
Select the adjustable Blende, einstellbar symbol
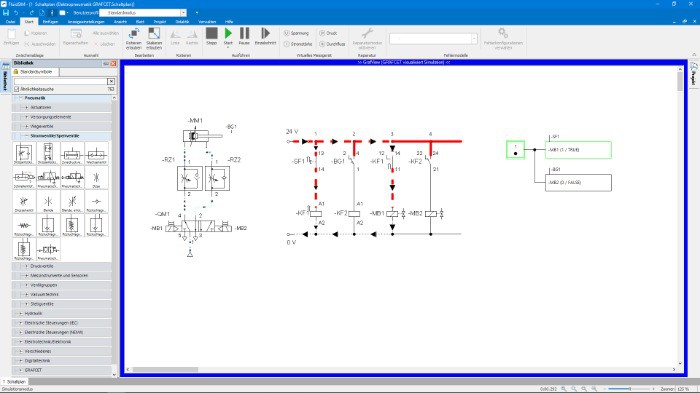pos(72,202)
